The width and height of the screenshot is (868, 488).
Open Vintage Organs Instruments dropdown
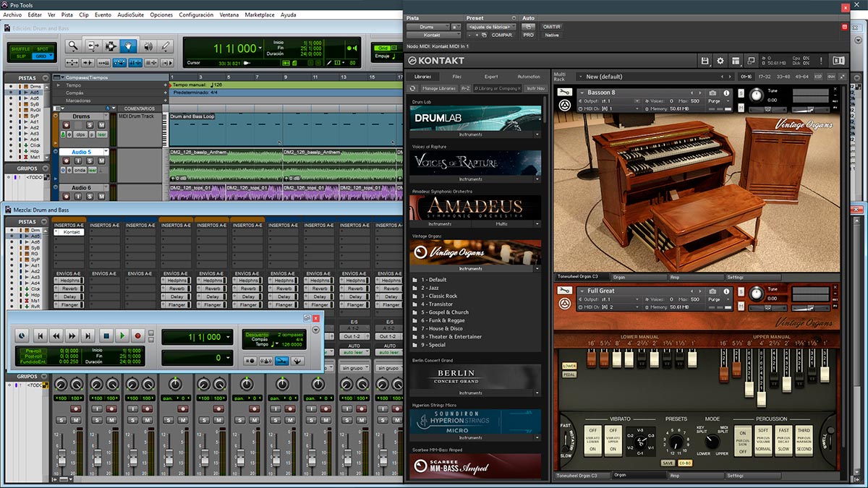click(537, 268)
